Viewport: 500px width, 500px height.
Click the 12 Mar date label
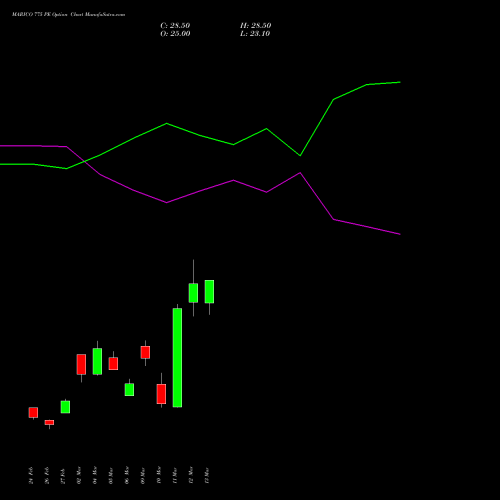click(191, 475)
